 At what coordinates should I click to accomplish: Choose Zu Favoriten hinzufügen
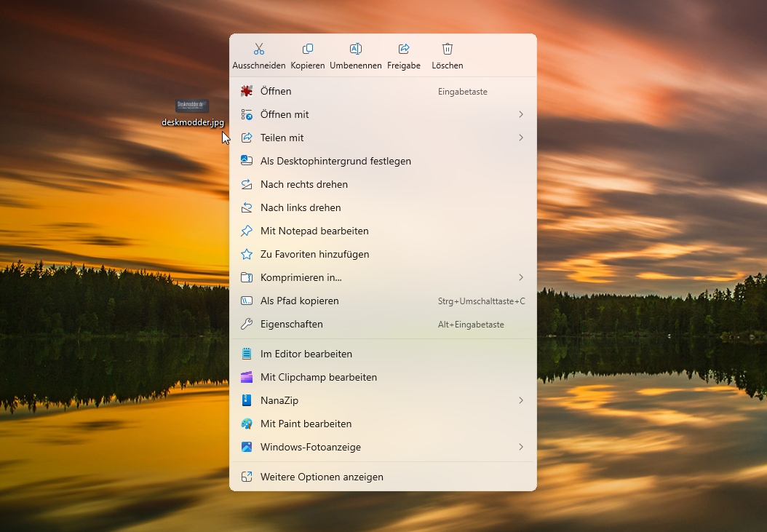pyautogui.click(x=383, y=255)
